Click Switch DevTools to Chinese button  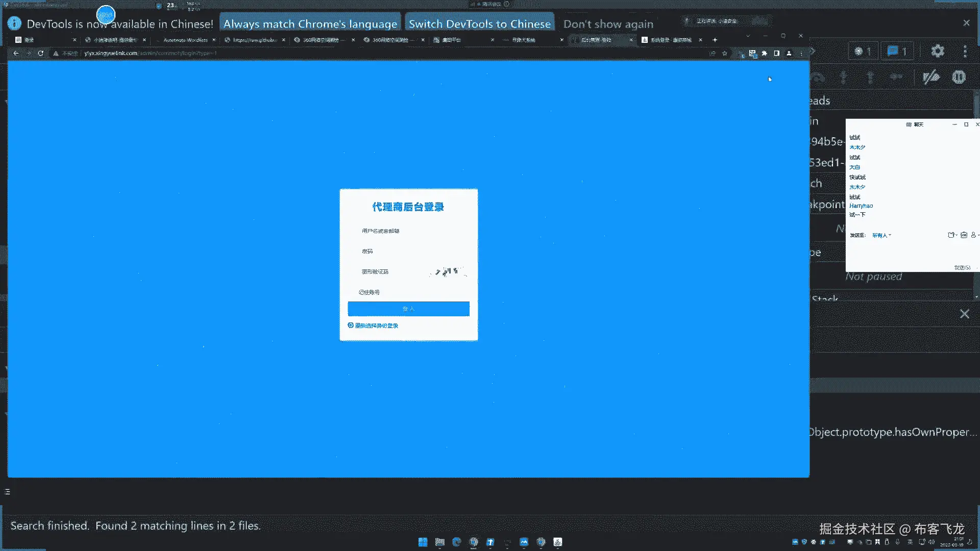pos(479,24)
